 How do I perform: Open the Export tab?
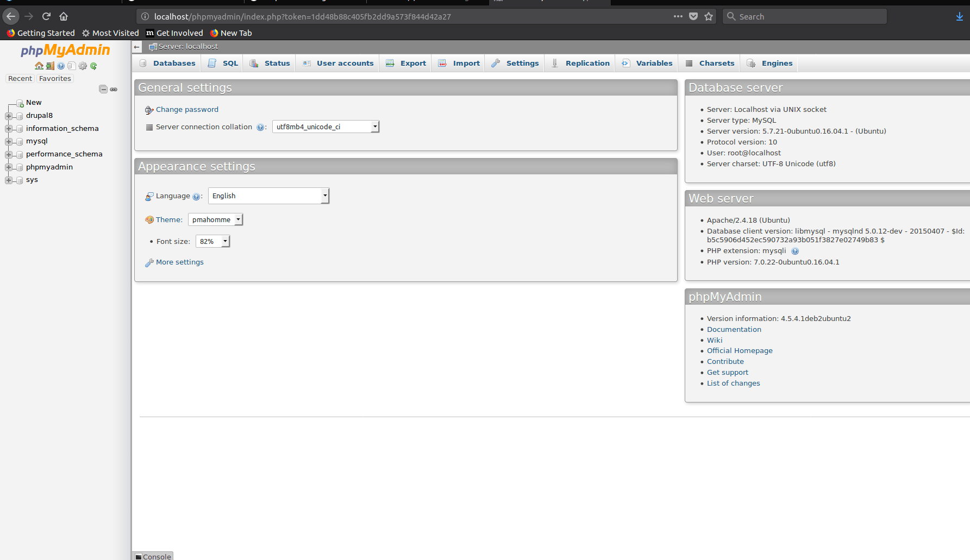point(406,63)
